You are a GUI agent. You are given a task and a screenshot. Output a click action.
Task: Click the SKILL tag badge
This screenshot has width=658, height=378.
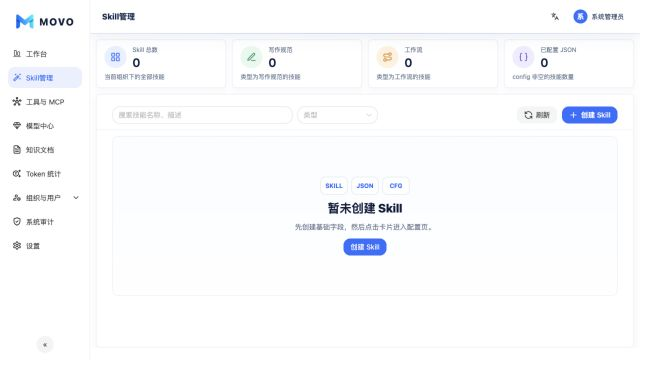pyautogui.click(x=334, y=186)
